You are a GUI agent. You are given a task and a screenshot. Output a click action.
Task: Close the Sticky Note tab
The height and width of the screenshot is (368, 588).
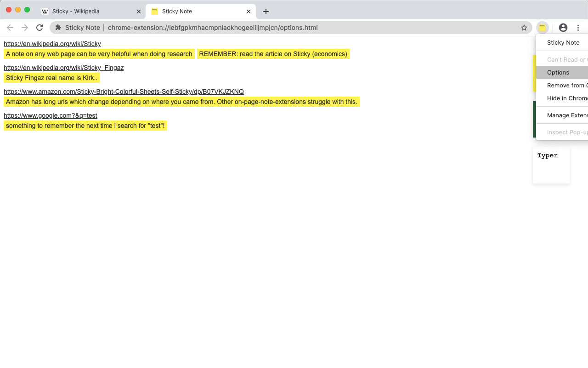click(x=249, y=11)
